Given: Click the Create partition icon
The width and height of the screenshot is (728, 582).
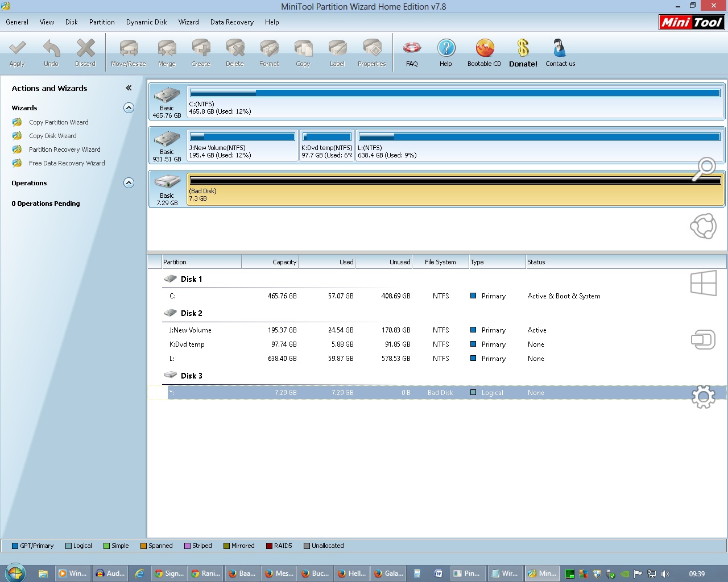Looking at the screenshot, I should [201, 48].
